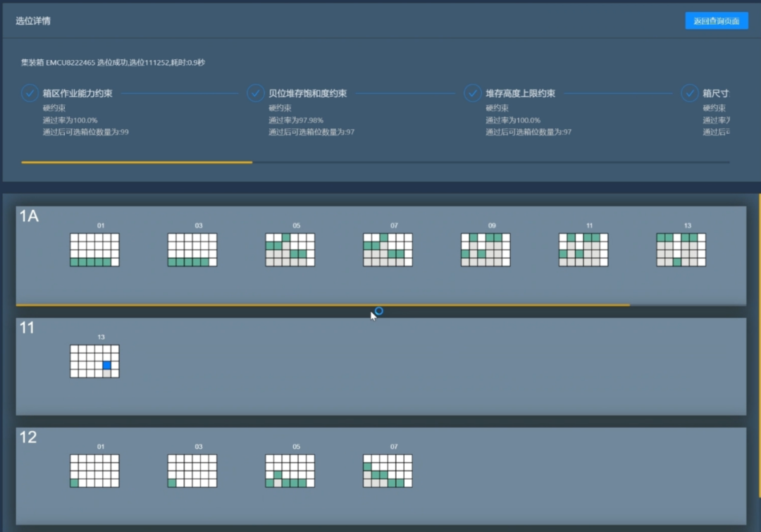Click 通过后可选箱位数量为:97 under 堆存高度上限约束

528,132
